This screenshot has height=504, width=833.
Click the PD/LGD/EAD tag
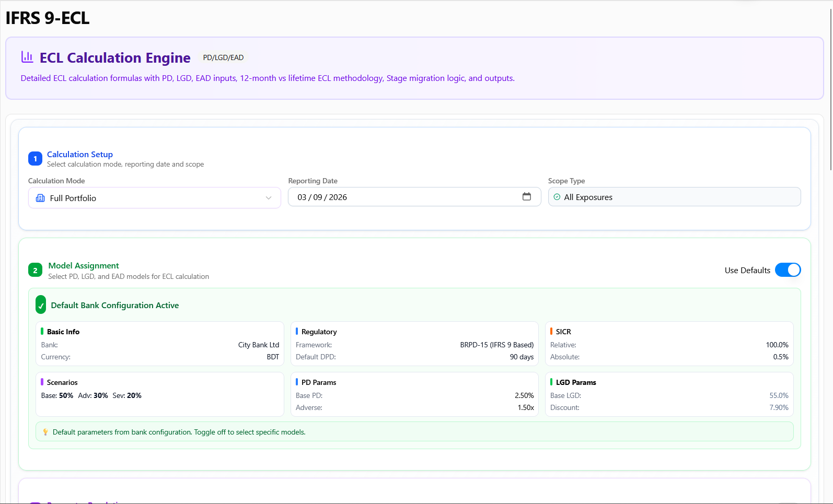(x=223, y=57)
